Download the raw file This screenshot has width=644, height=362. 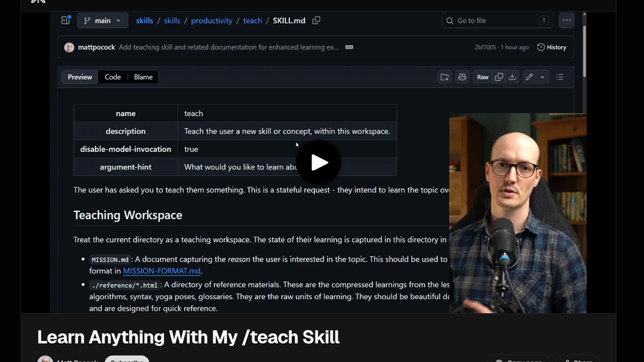tap(512, 77)
